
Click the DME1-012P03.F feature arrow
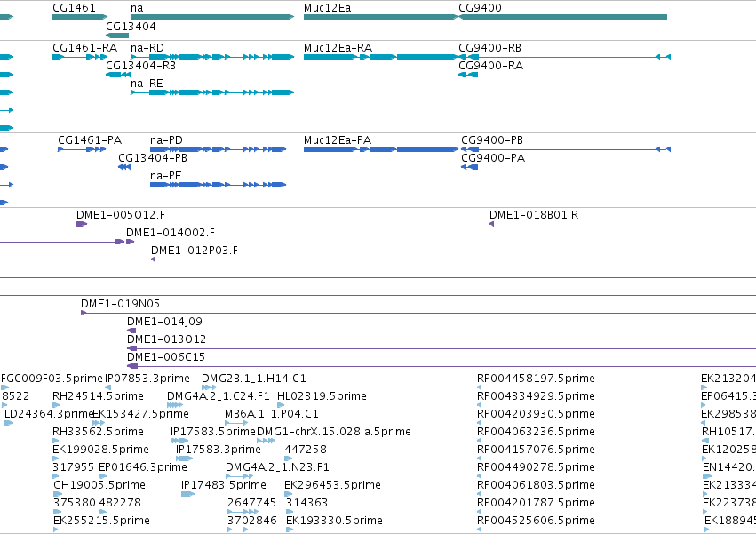click(154, 259)
